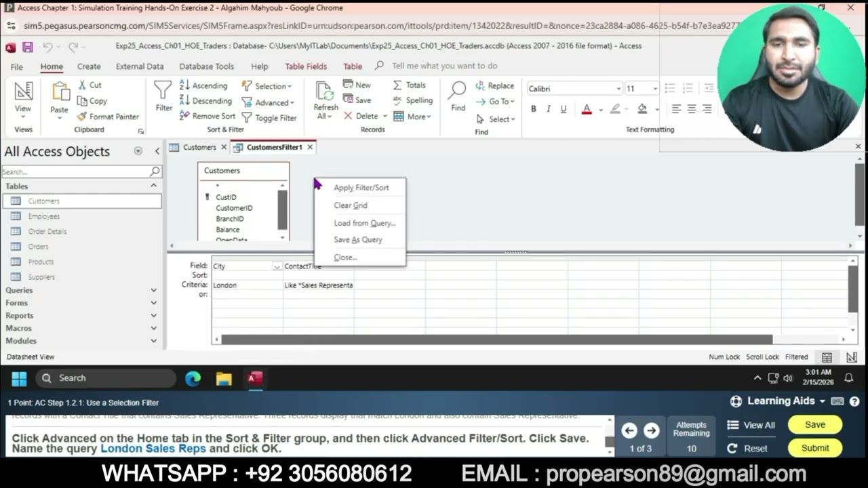
Task: Choose Load from Query in context menu
Action: click(365, 223)
